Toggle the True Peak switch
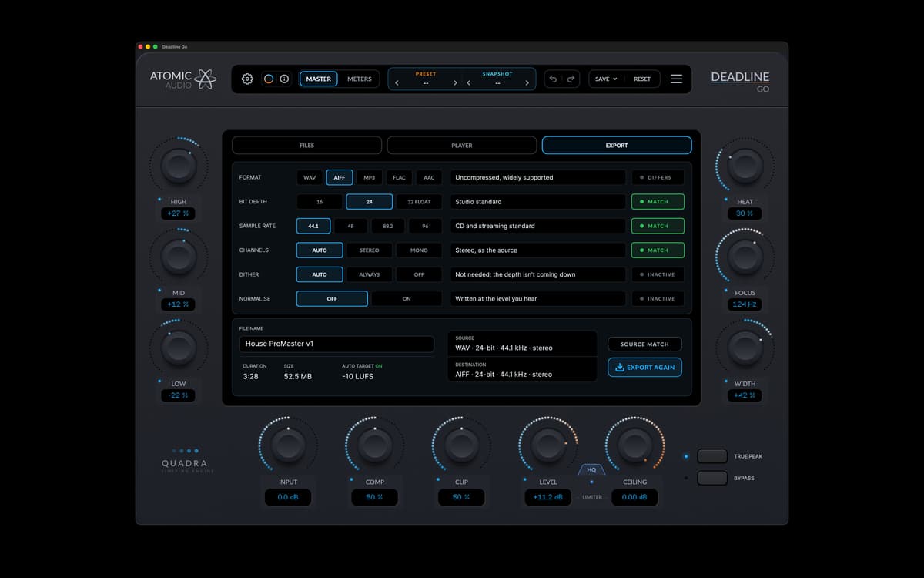 [x=712, y=456]
